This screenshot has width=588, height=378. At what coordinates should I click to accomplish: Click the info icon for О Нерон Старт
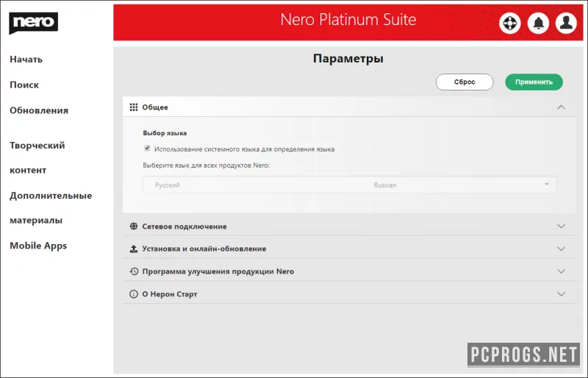[x=134, y=294]
